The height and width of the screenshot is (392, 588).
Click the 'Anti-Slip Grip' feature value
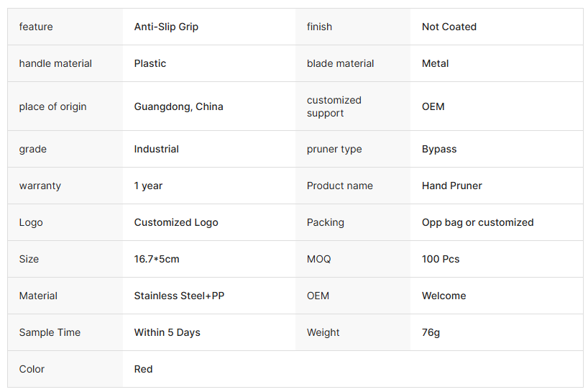pos(166,27)
